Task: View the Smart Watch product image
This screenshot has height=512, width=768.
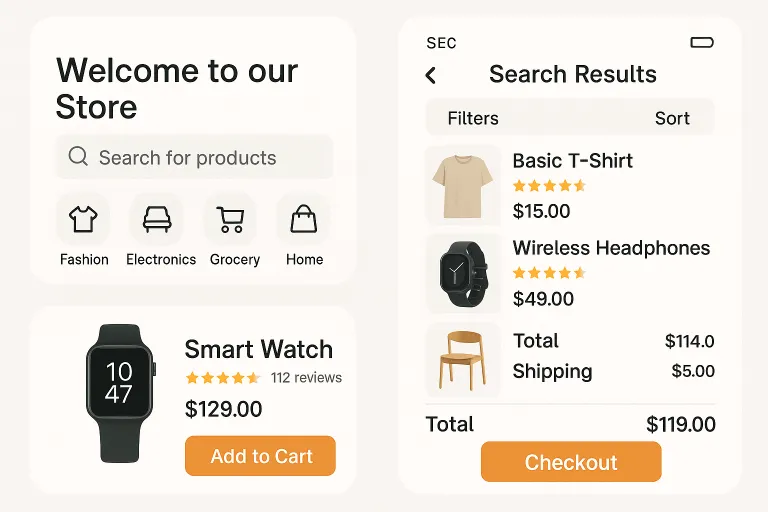Action: [x=119, y=391]
